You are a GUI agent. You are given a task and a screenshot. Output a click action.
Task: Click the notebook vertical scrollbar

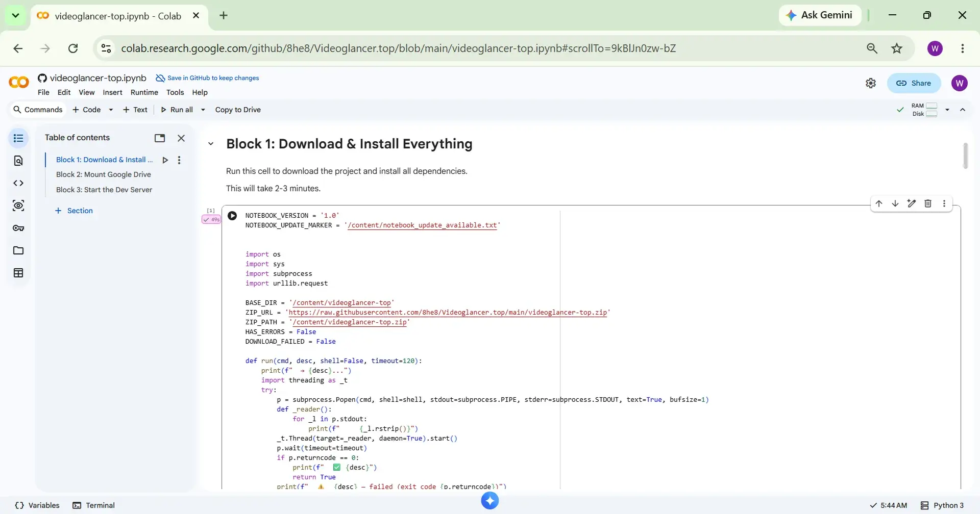(965, 156)
